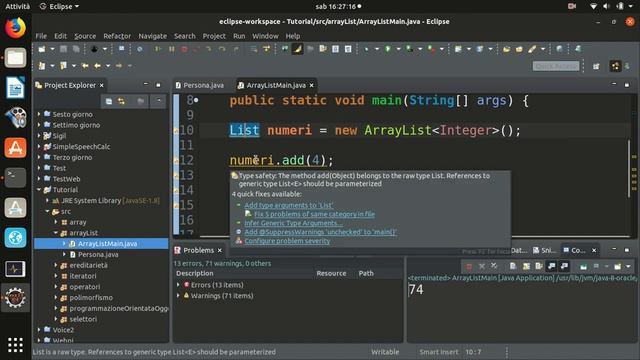Toggle console Scroll Lock icon
Screen dimensions: 640x360
pyautogui.click(x=526, y=267)
